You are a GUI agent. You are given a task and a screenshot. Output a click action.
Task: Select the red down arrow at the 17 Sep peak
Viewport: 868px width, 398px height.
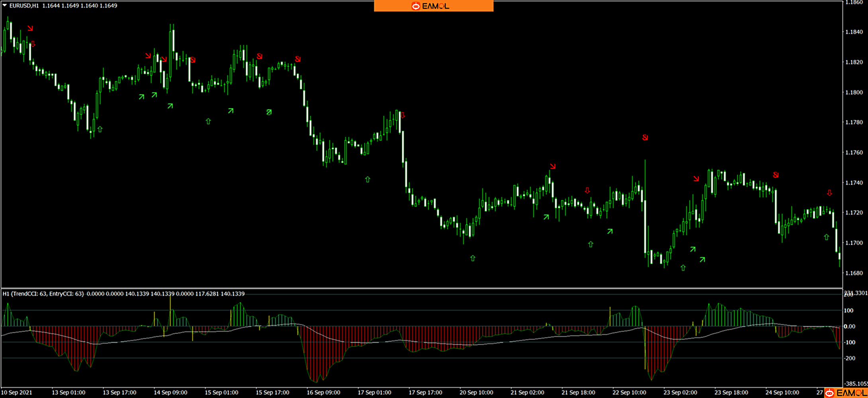point(403,115)
